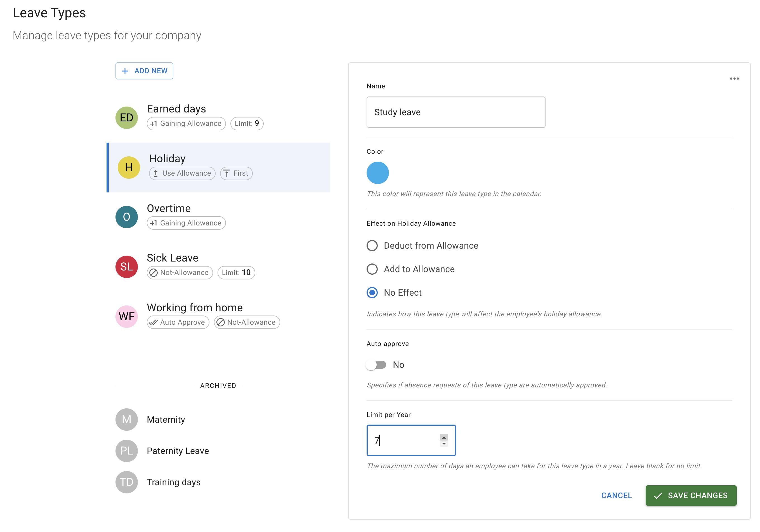The image size is (760, 532).
Task: Select the Paternity Leave PL icon
Action: pyautogui.click(x=126, y=451)
